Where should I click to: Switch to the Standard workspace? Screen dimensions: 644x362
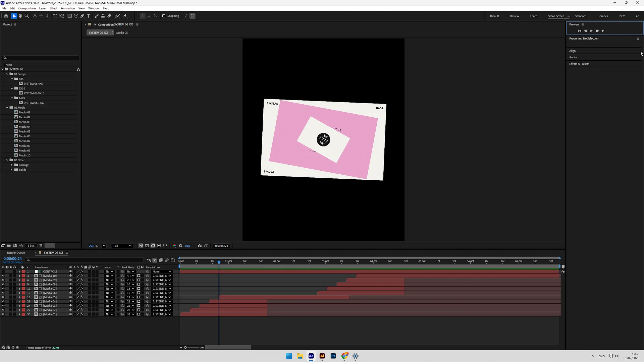coord(581,16)
